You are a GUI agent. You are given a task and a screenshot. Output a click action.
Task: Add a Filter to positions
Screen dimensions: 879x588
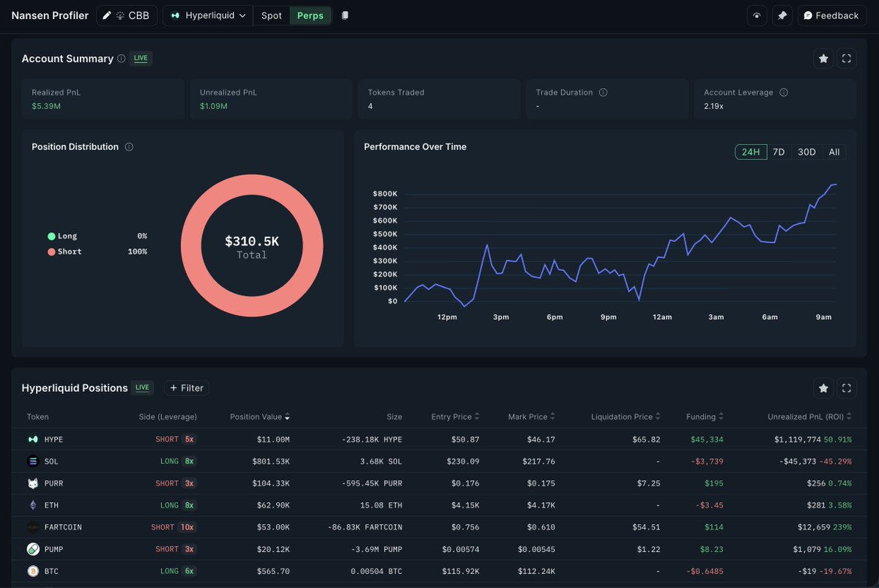(x=186, y=388)
